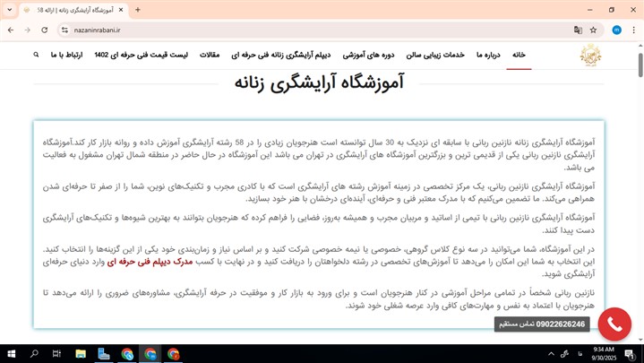Open a new browser tab
The height and width of the screenshot is (363, 644).
[138, 10]
